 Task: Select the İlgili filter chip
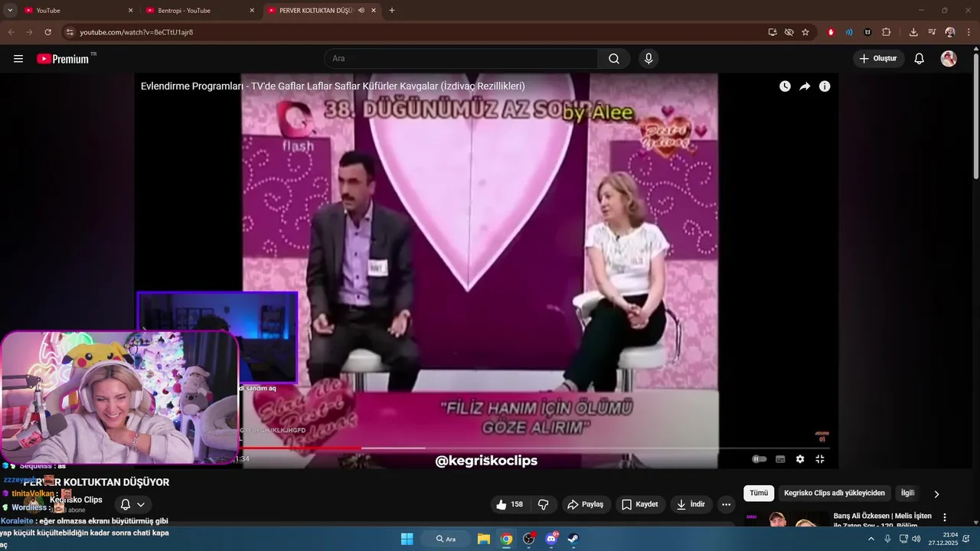[x=907, y=494]
